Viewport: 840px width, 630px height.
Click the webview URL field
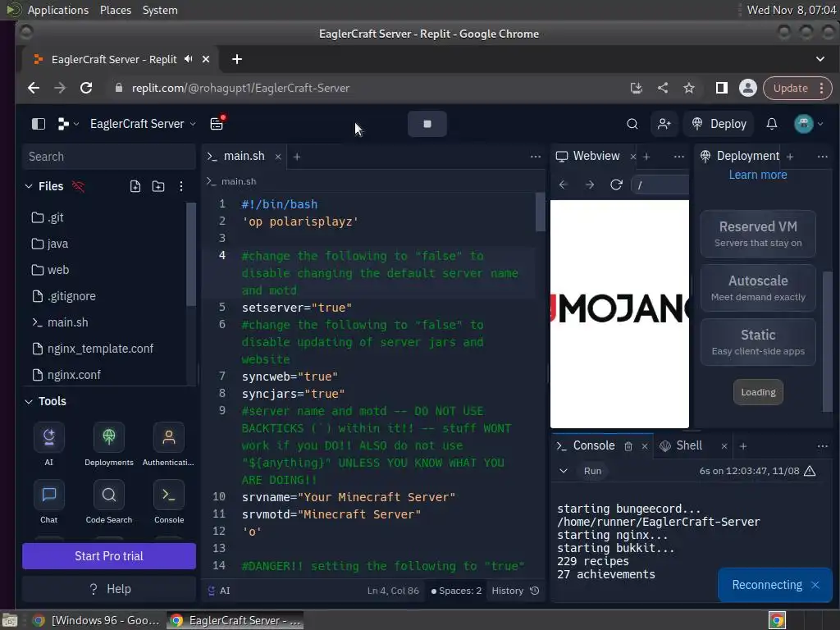click(x=660, y=185)
